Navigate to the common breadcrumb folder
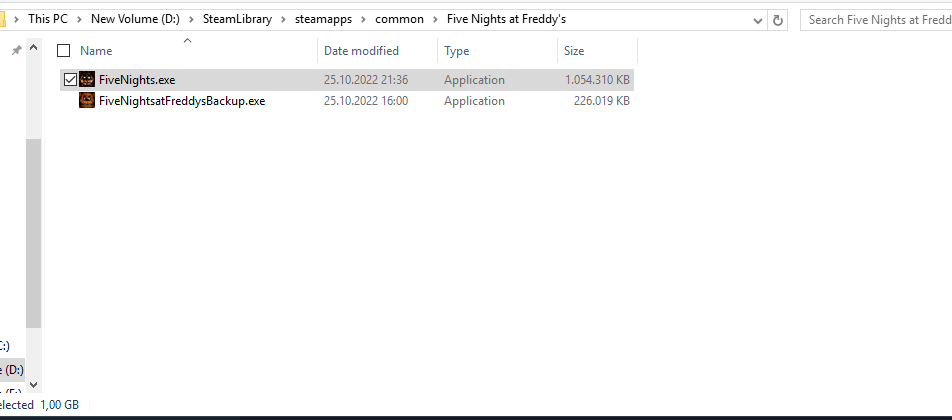Viewport: 952px width, 420px height. point(399,19)
